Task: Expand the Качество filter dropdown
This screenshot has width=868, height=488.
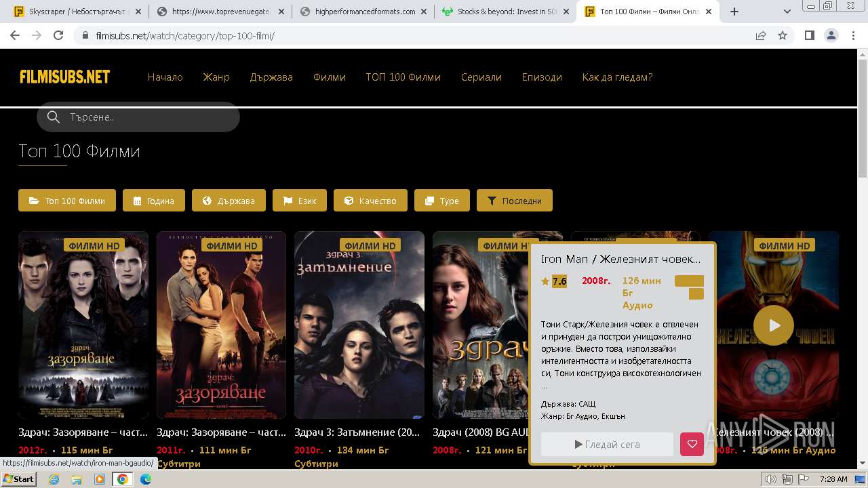Action: tap(370, 201)
